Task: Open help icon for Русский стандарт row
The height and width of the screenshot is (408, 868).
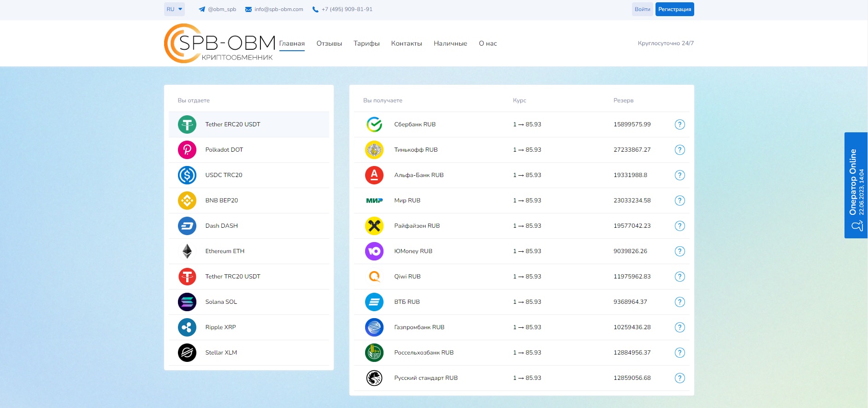Action: pos(679,378)
